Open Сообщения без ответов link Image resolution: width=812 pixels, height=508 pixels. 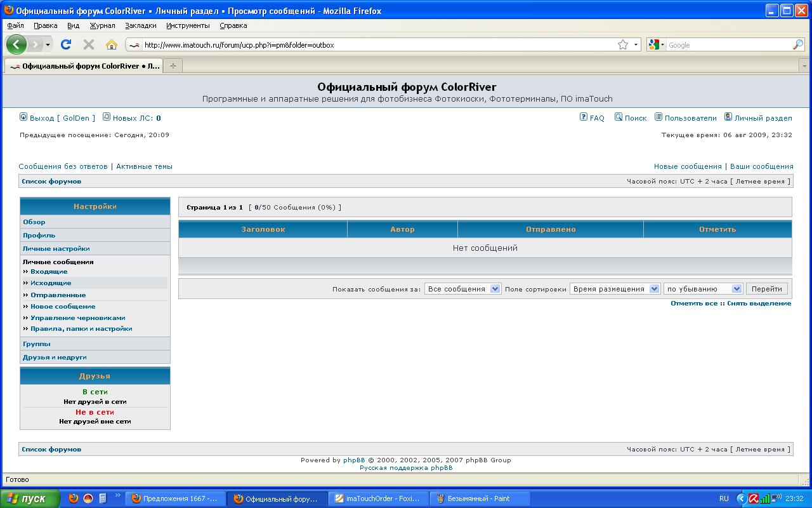(x=63, y=166)
